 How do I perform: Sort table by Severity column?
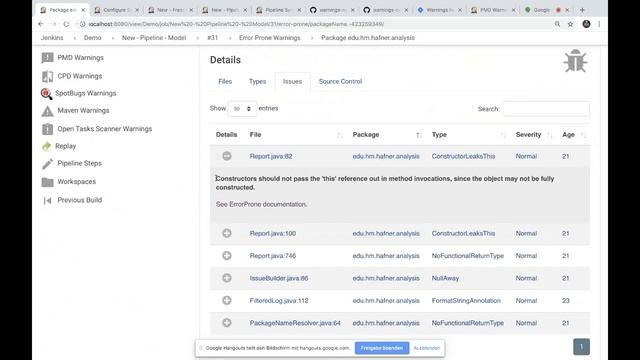(x=533, y=135)
